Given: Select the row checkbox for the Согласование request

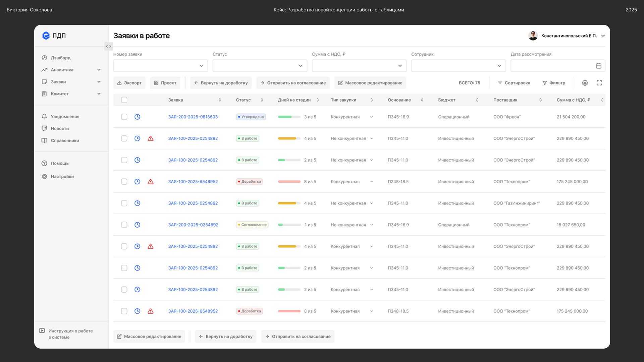Looking at the screenshot, I should pos(124,225).
